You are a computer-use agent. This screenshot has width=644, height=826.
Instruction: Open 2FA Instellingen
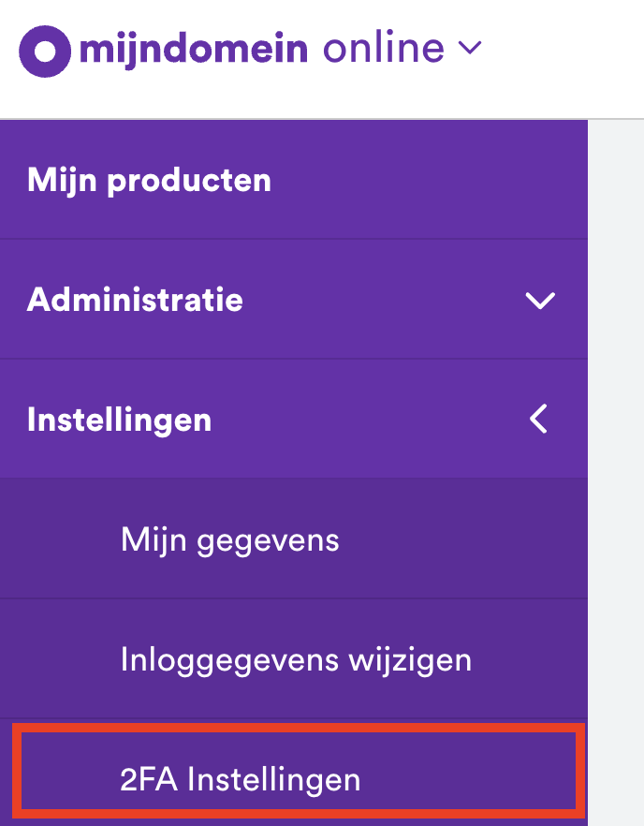[x=241, y=780]
